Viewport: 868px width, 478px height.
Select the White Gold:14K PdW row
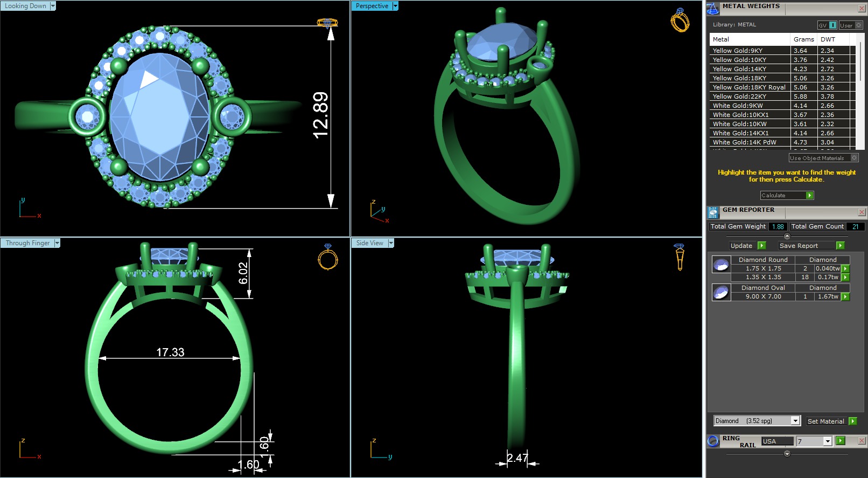[782, 142]
